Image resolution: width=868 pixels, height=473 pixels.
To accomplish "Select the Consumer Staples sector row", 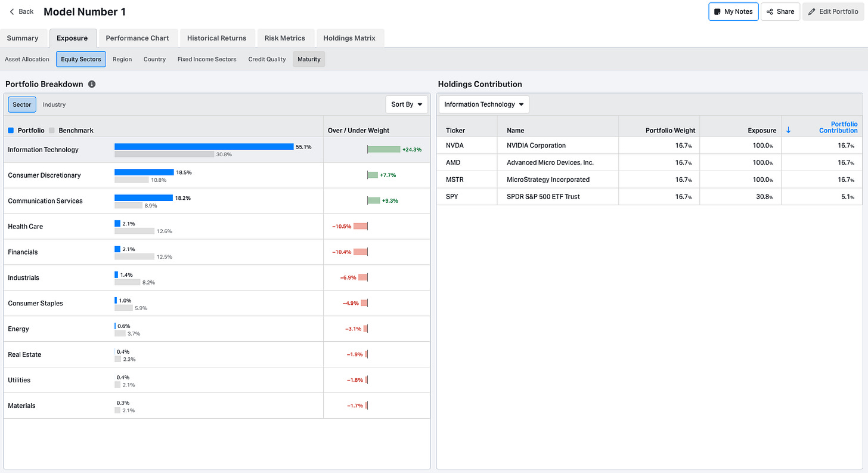I will point(217,304).
